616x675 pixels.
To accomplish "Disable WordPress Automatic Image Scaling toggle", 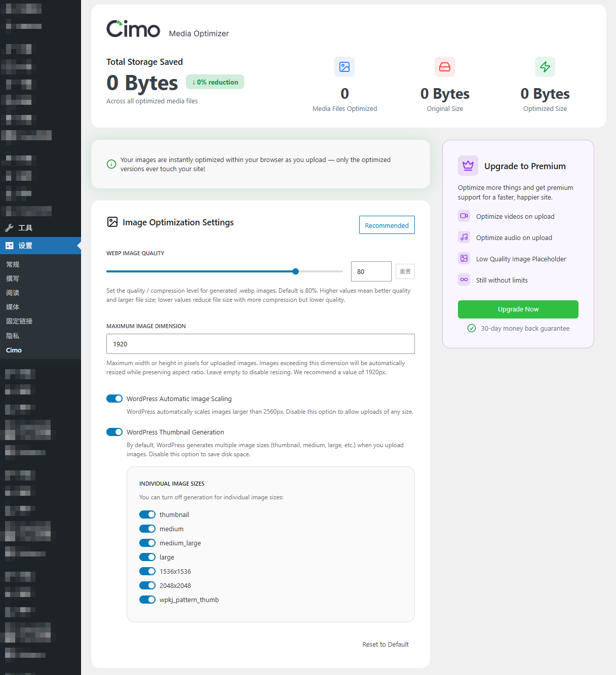I will coord(114,399).
